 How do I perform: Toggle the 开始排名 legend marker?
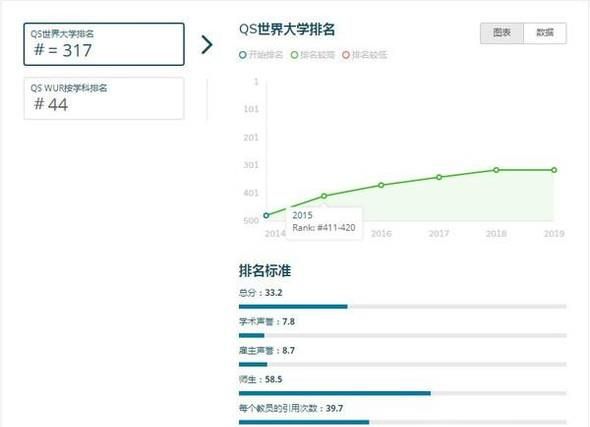click(243, 55)
